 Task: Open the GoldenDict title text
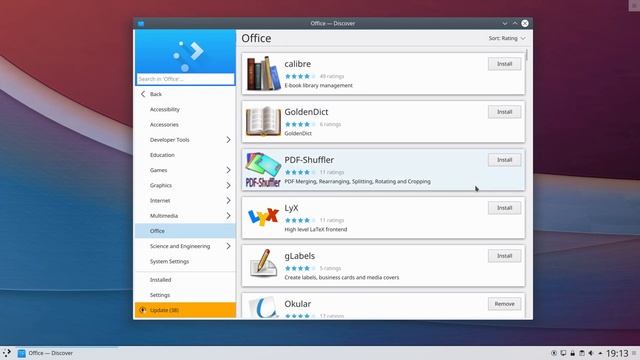coord(306,112)
